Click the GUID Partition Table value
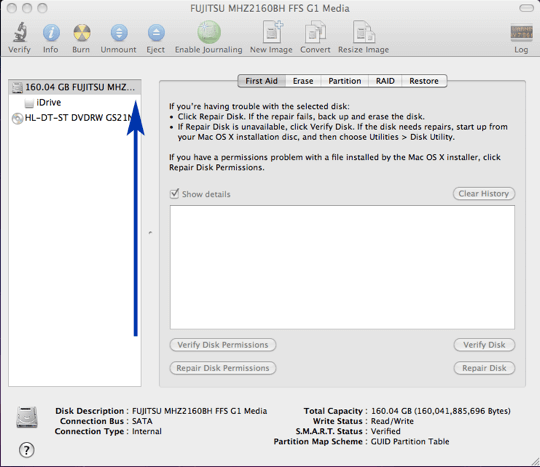540x467 pixels. point(410,442)
